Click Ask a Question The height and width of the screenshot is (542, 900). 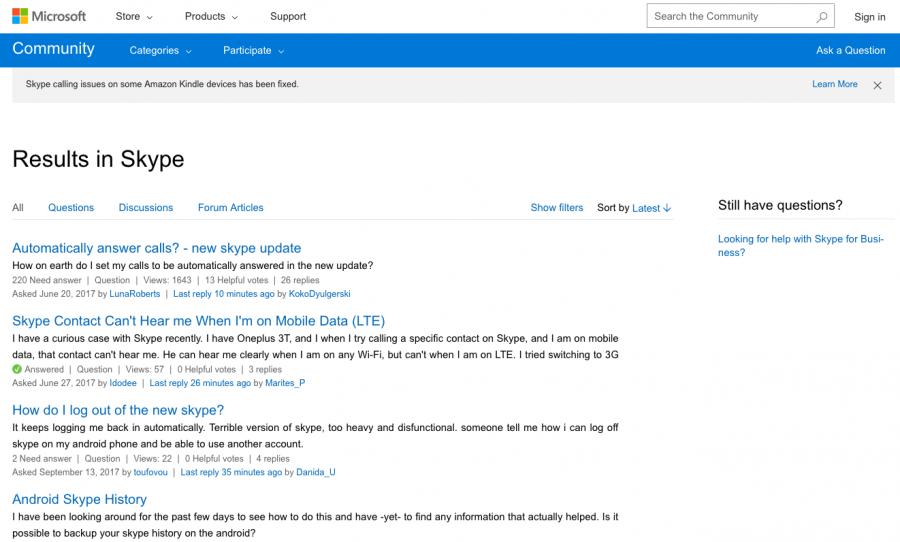tap(850, 51)
